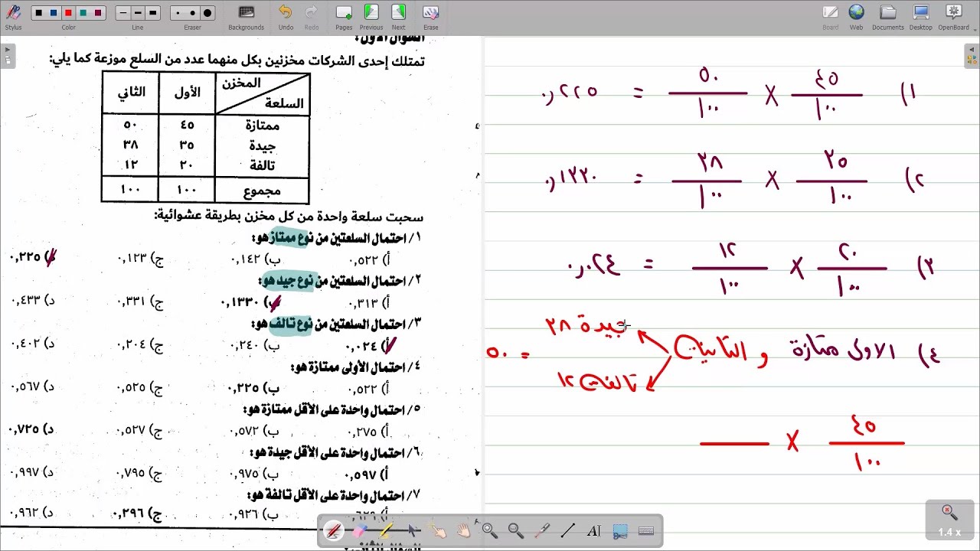The width and height of the screenshot is (980, 551).
Task: Switch to Board mode
Action: click(831, 16)
